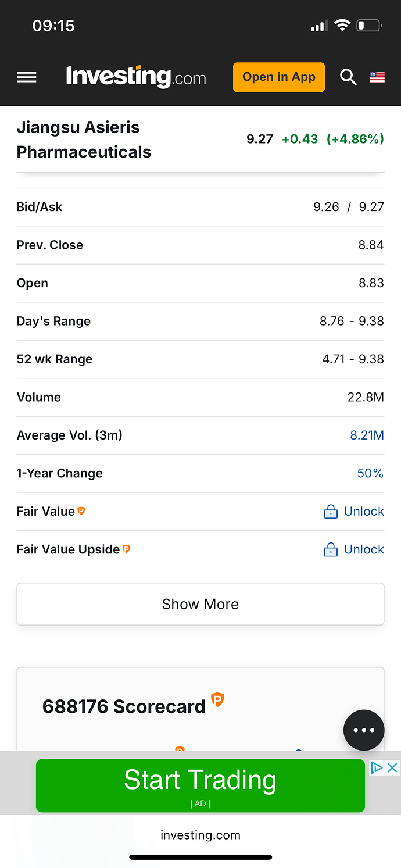Tap the 8.21M average volume link
Image resolution: width=401 pixels, height=868 pixels.
click(367, 435)
